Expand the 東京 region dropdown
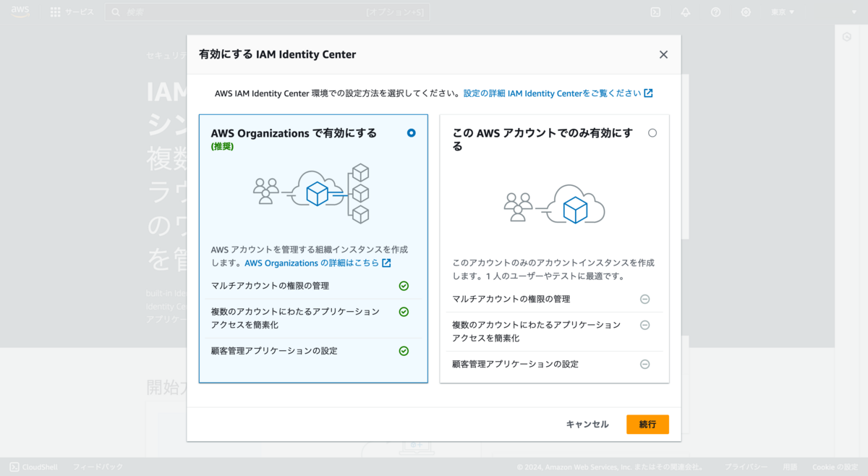The width and height of the screenshot is (868, 476). [x=783, y=12]
